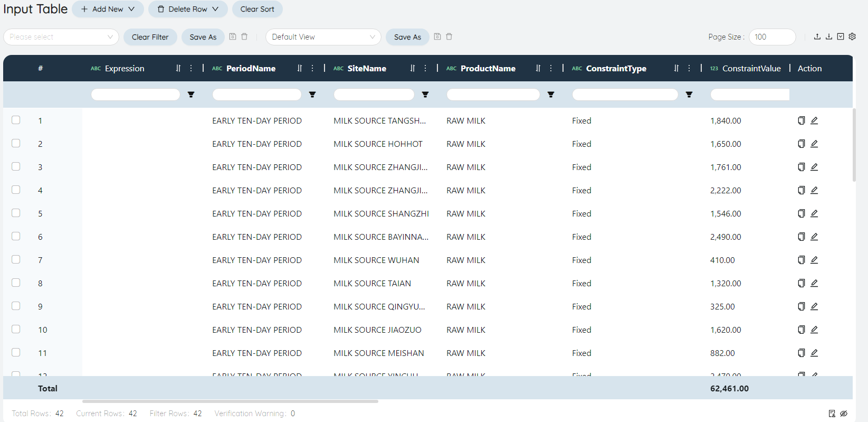The height and width of the screenshot is (422, 868).
Task: Open the Expression column options menu
Action: pyautogui.click(x=191, y=68)
